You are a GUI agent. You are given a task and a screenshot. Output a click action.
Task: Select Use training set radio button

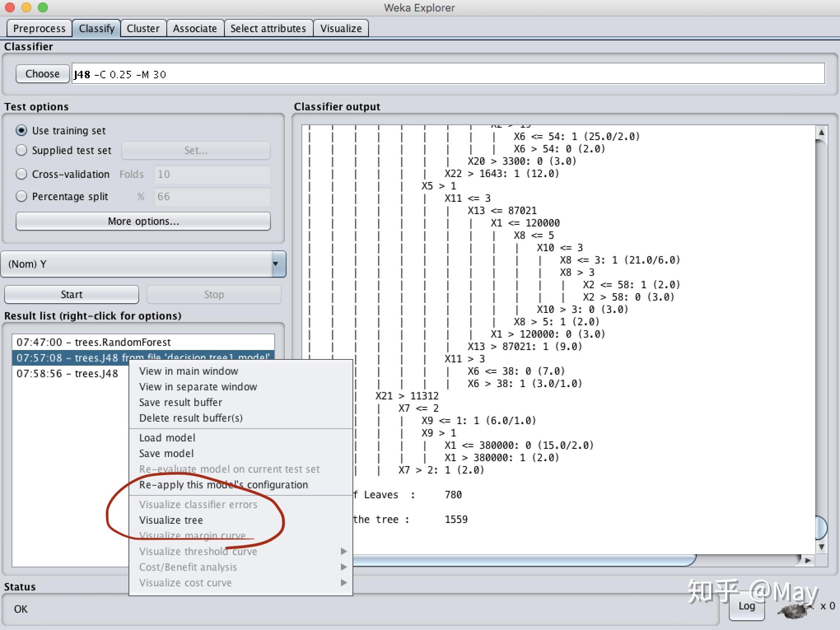coord(21,131)
